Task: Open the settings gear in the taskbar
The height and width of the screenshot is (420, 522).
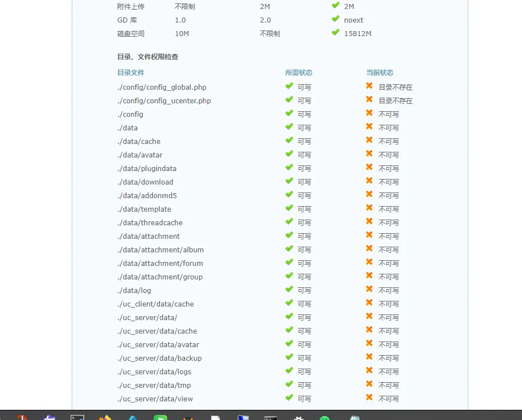Action: [x=298, y=418]
